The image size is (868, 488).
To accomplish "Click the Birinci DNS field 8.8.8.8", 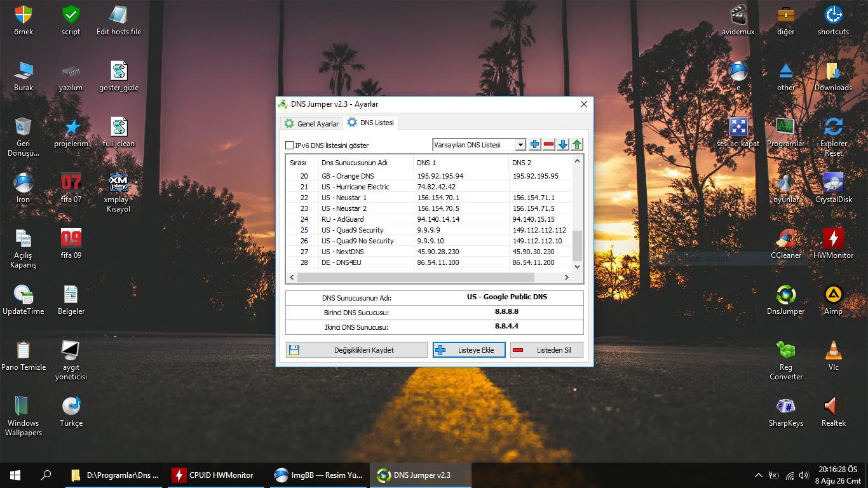I will coord(506,312).
